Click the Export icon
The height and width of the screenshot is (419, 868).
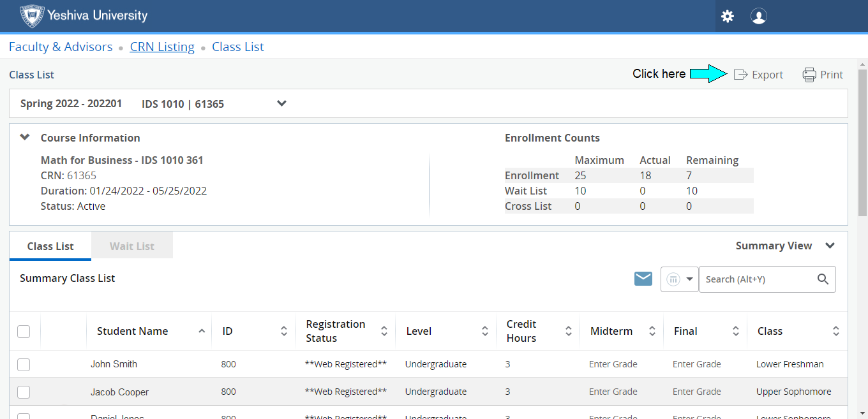pyautogui.click(x=740, y=75)
